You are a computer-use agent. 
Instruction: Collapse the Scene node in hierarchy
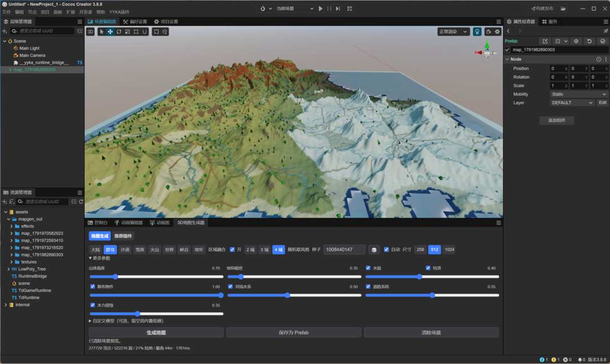point(5,41)
